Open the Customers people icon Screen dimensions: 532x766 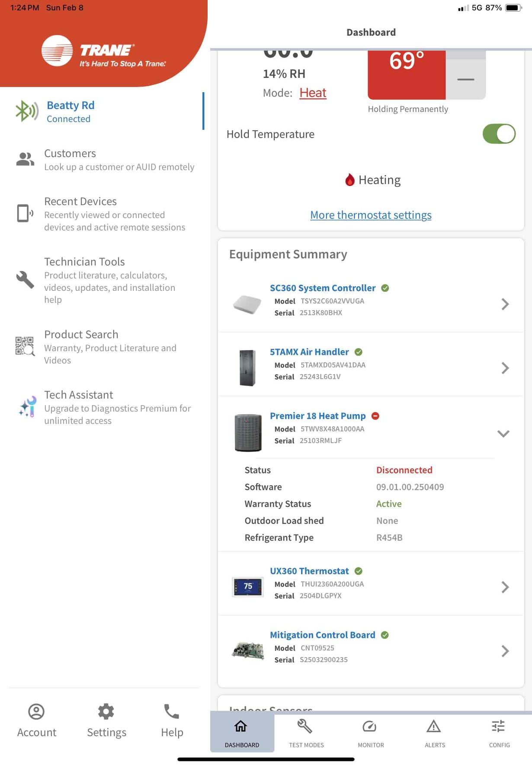(25, 159)
